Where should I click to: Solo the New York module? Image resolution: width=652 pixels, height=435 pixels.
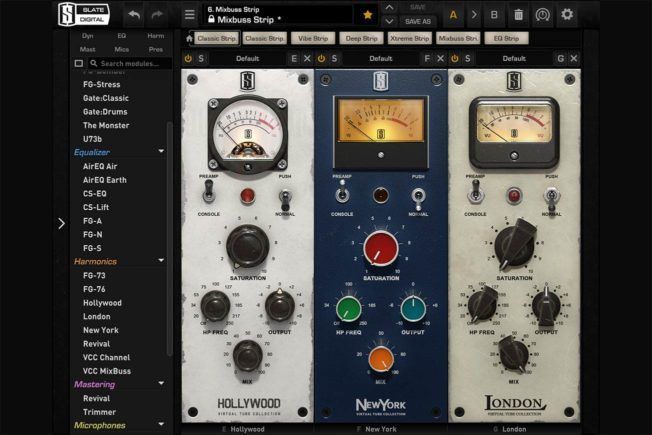[x=335, y=59]
